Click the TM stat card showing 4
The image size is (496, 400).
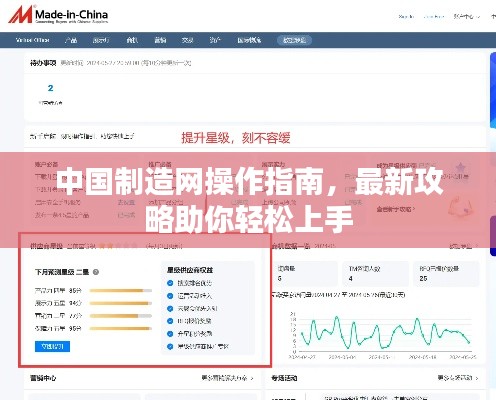point(375,274)
